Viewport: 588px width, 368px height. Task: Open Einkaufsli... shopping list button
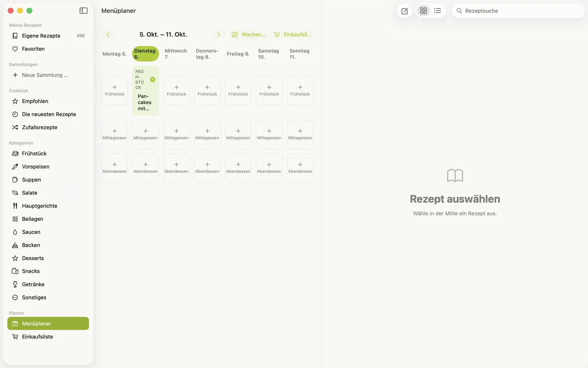click(x=292, y=34)
